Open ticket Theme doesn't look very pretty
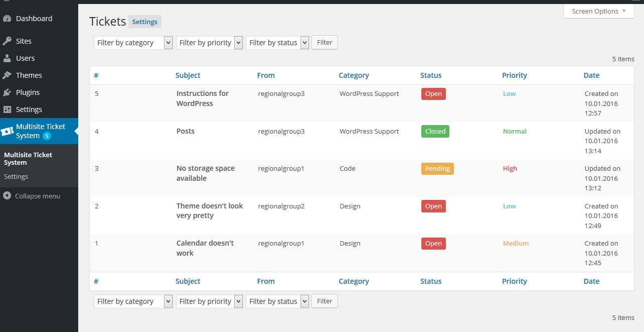644x332 pixels. pos(210,211)
